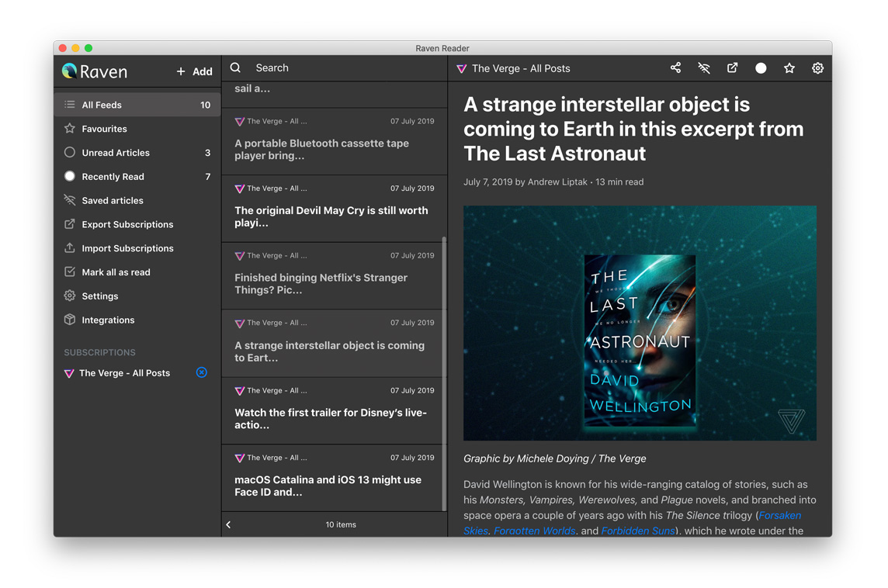The height and width of the screenshot is (588, 888).
Task: Open the Disney's live-action trailer article
Action: (332, 411)
